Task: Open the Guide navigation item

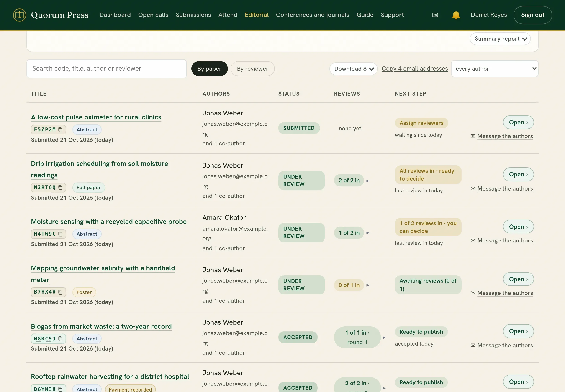Action: tap(365, 15)
